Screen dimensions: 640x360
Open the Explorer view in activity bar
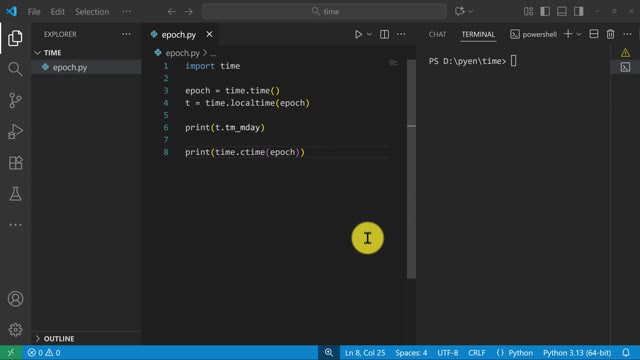(15, 38)
